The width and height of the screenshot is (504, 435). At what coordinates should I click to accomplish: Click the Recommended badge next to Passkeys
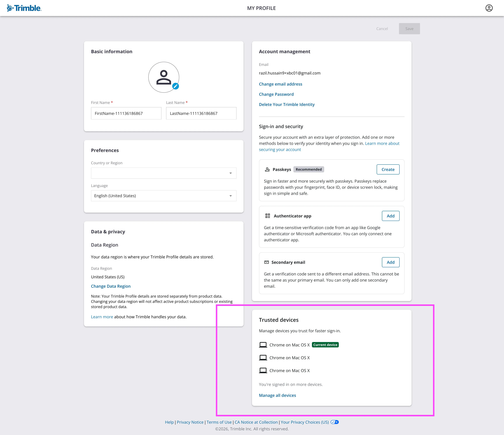[x=309, y=169]
